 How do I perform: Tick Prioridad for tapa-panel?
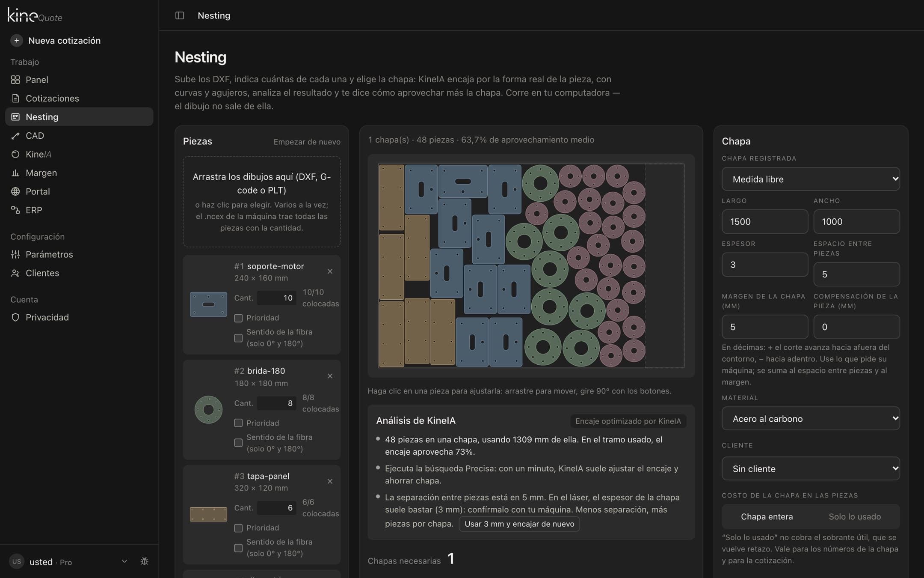pos(238,528)
